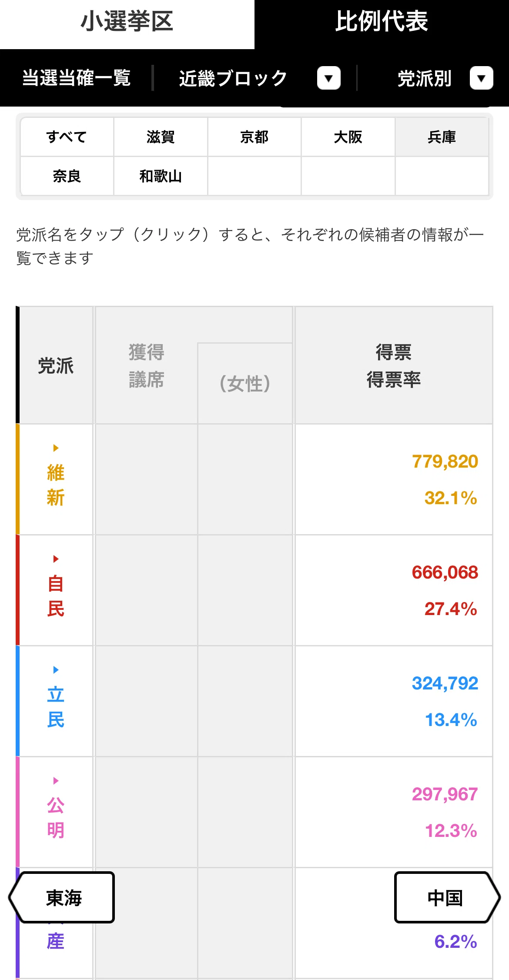Open the 当選当確一覧 link
This screenshot has width=509, height=980.
pyautogui.click(x=77, y=78)
